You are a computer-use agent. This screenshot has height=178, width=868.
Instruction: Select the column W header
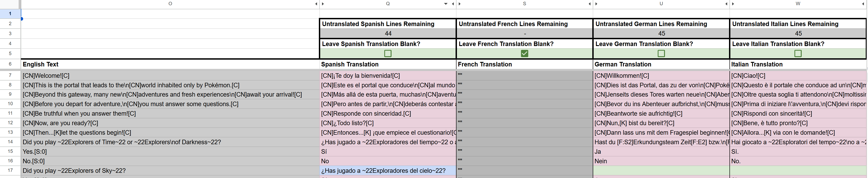pos(798,4)
